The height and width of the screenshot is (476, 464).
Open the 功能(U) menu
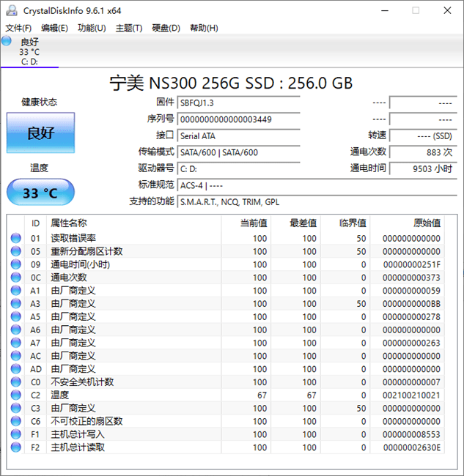[x=92, y=29]
